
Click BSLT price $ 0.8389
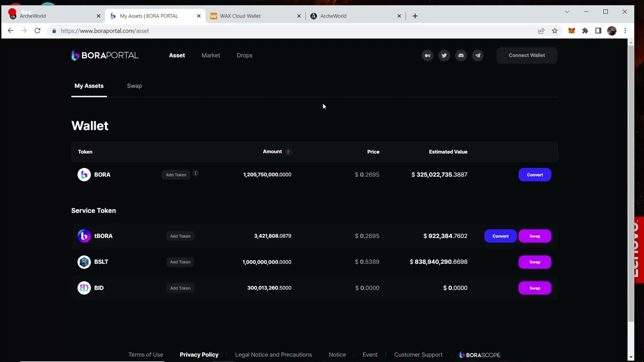pos(367,262)
